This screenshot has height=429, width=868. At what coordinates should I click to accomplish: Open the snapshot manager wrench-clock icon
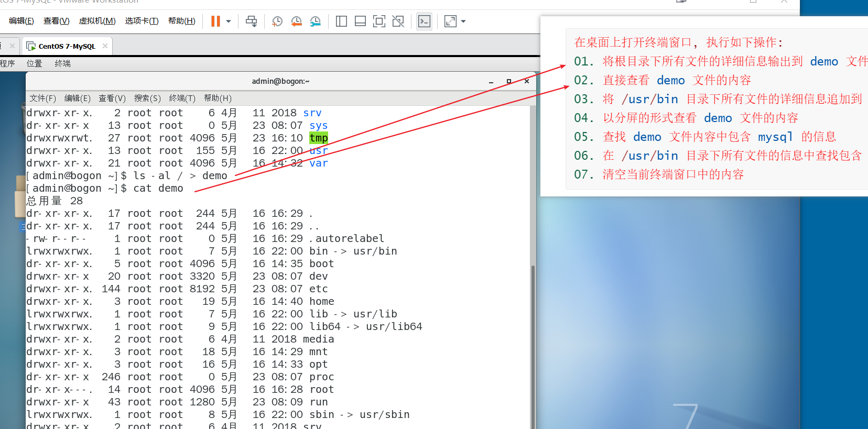315,21
